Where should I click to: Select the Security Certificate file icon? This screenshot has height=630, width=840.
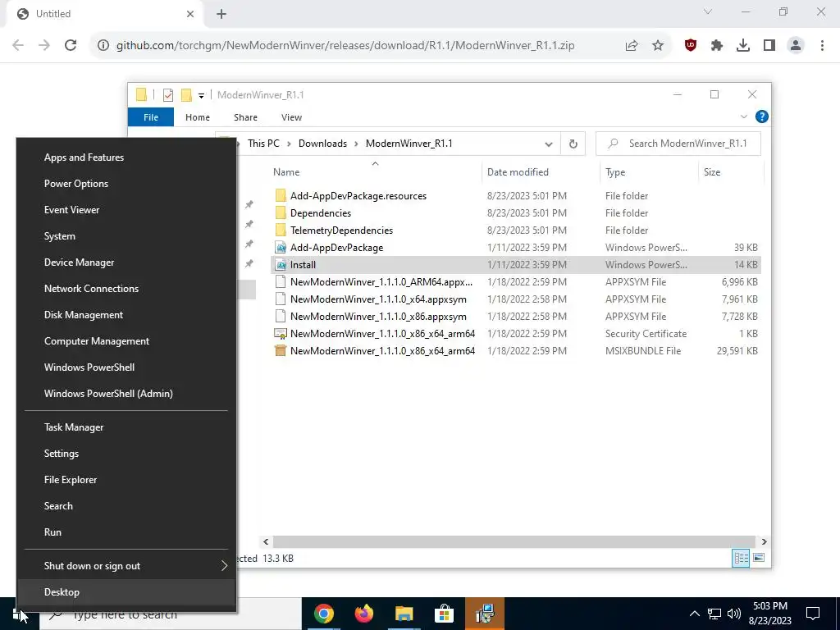click(281, 334)
